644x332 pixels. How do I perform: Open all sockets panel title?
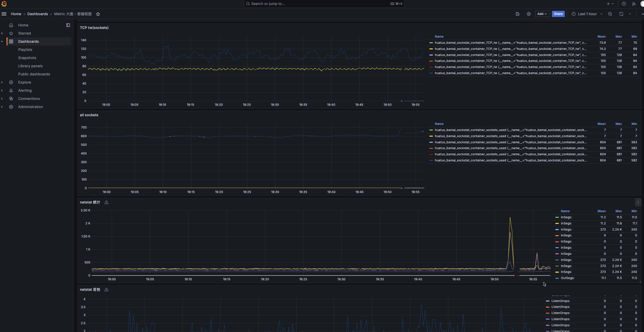(x=89, y=115)
